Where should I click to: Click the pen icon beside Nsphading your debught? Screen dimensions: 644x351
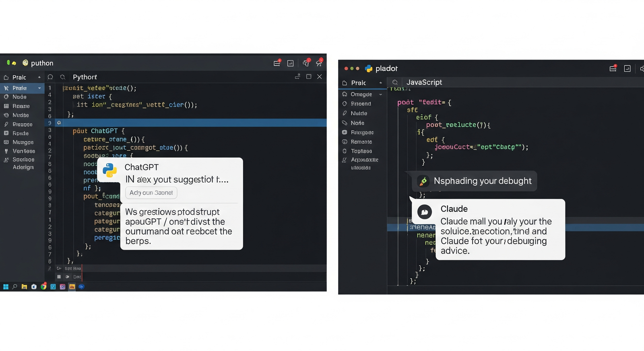[x=423, y=181]
